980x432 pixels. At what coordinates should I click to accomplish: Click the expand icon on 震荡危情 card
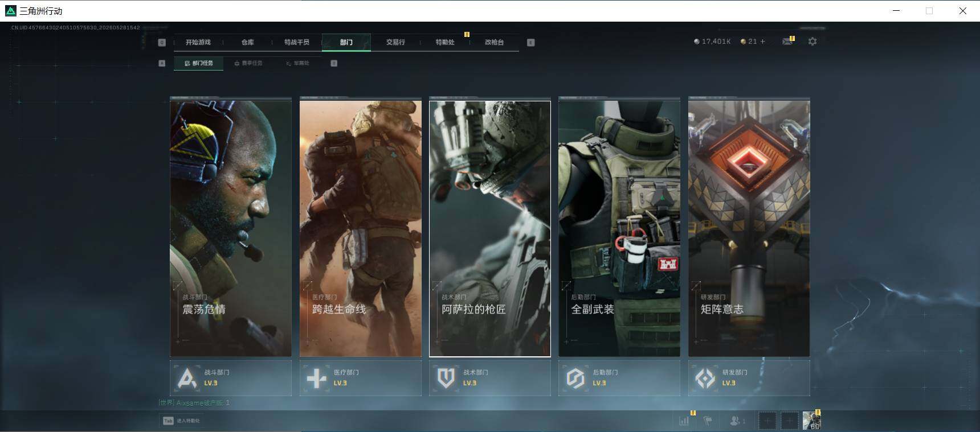click(x=178, y=285)
